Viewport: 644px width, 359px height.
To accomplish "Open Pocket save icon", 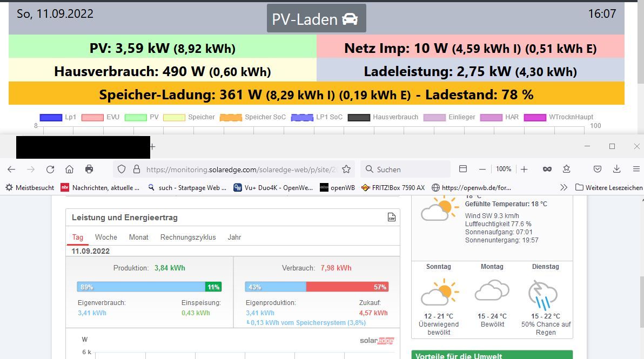I will coord(598,169).
